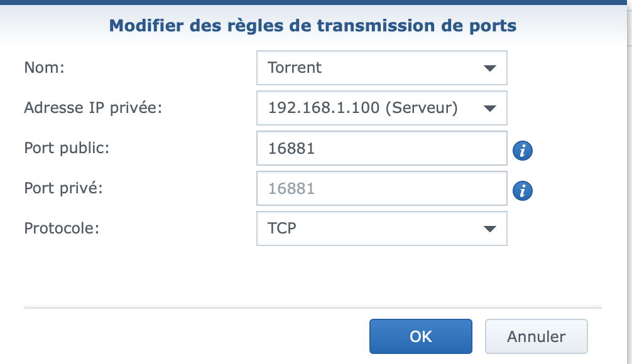Click the info icon beside Port privé
The width and height of the screenshot is (632, 364).
point(523,191)
